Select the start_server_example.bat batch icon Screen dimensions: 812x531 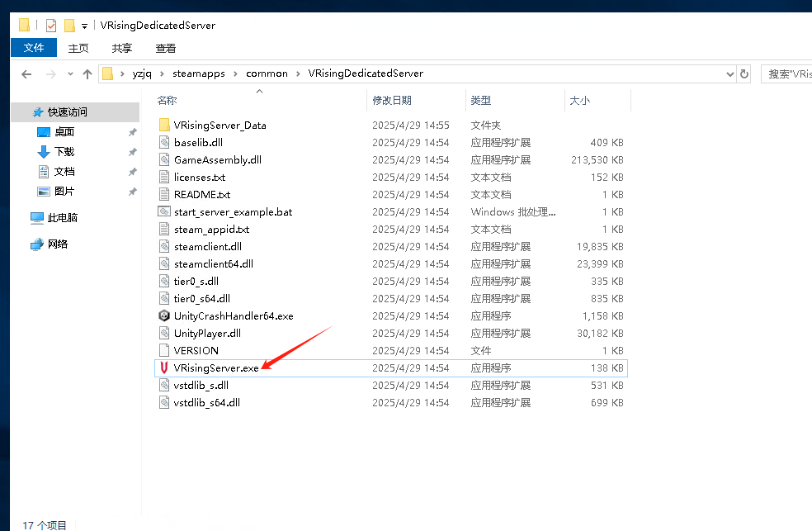click(x=164, y=212)
